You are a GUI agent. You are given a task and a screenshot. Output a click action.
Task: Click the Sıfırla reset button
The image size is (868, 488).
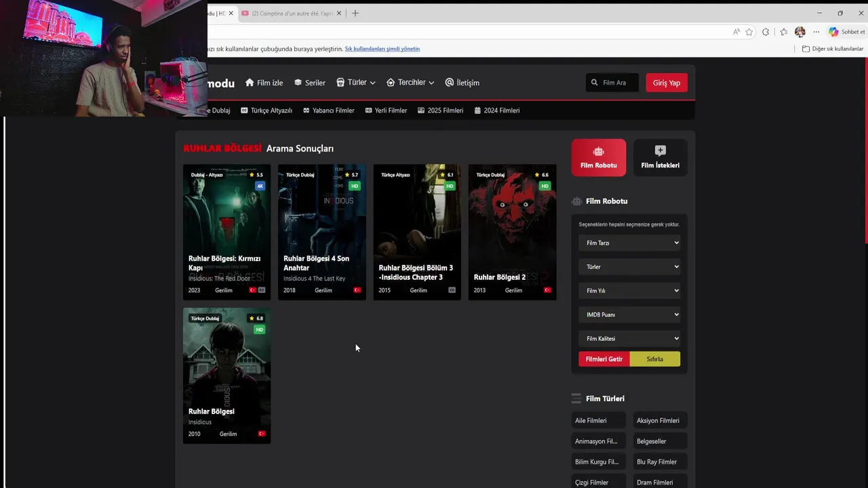point(655,359)
